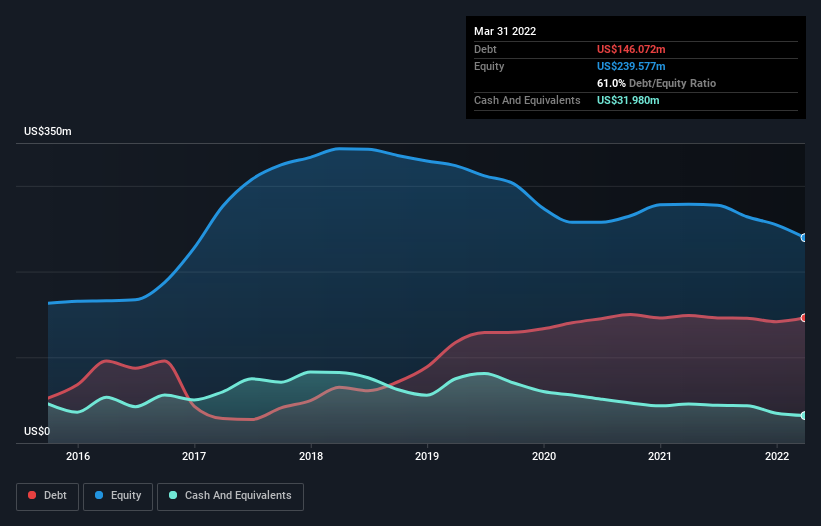
Task: Click the 2016 x-axis label
Action: (x=78, y=456)
